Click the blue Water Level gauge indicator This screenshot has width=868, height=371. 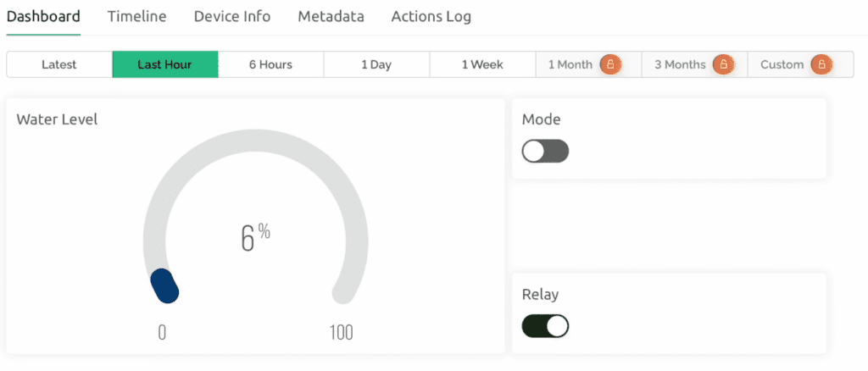pos(164,285)
